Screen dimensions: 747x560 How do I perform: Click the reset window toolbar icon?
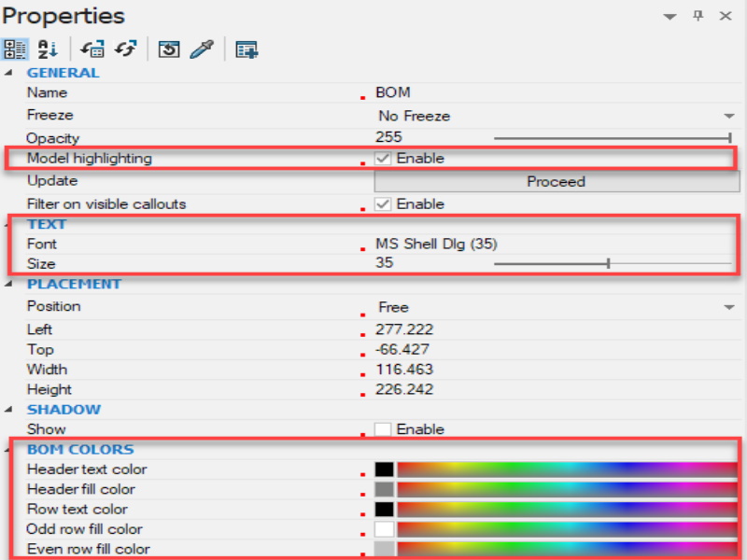tap(169, 49)
